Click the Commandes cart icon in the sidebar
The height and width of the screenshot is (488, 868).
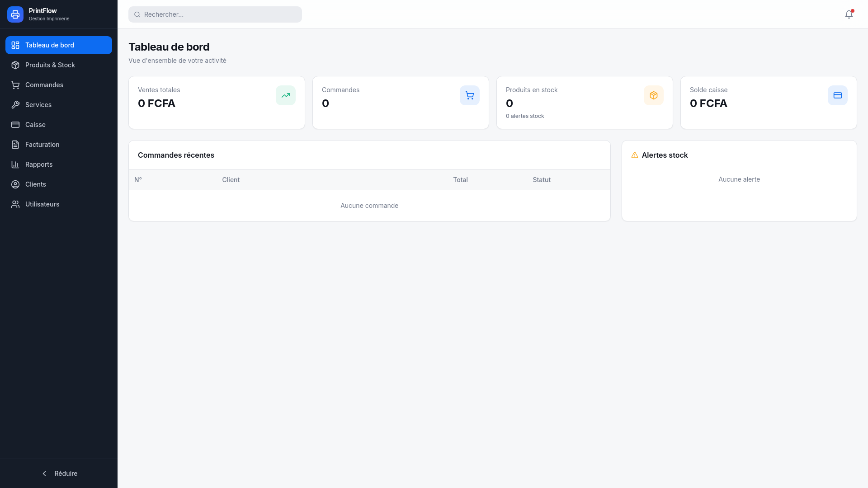click(x=15, y=85)
